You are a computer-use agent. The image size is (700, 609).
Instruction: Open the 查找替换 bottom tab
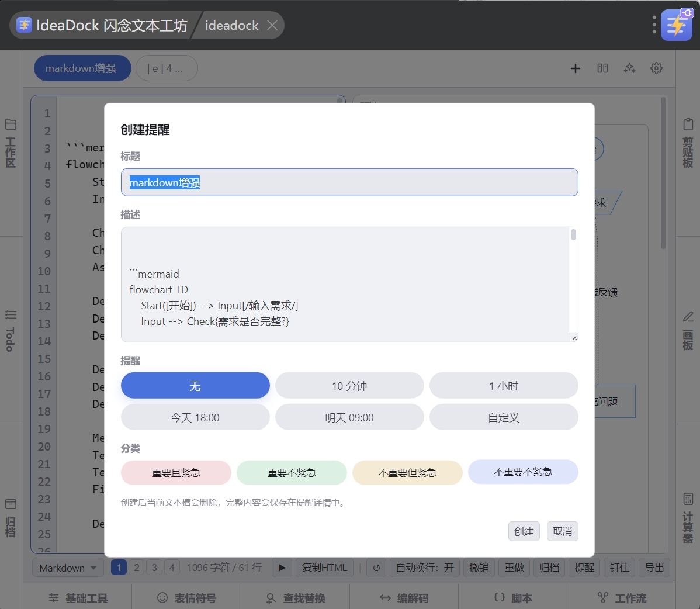click(x=296, y=598)
